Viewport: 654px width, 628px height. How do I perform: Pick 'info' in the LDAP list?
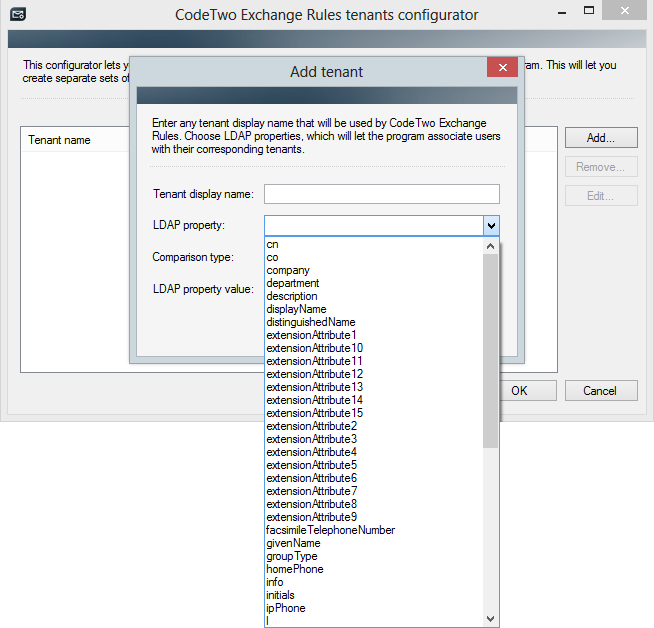[x=374, y=582]
